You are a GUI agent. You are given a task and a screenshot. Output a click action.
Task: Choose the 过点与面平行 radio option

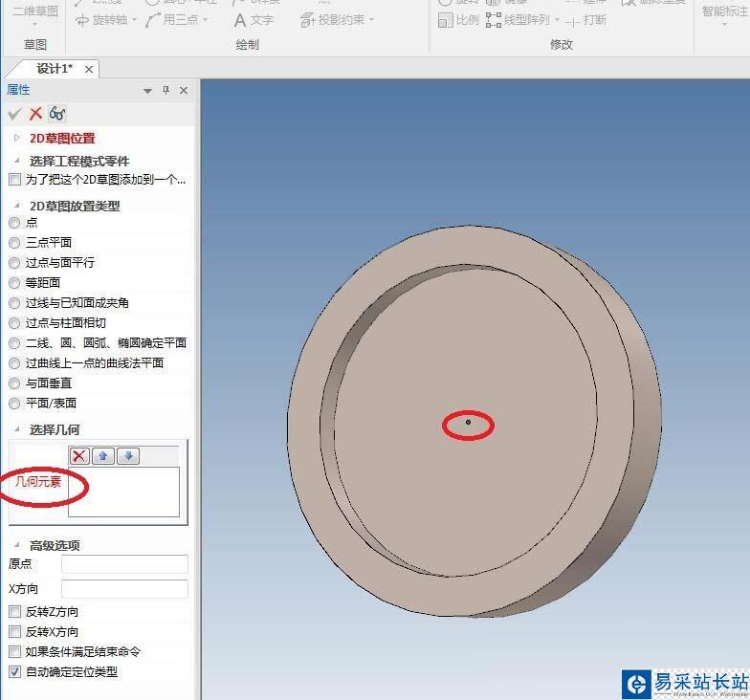click(14, 263)
